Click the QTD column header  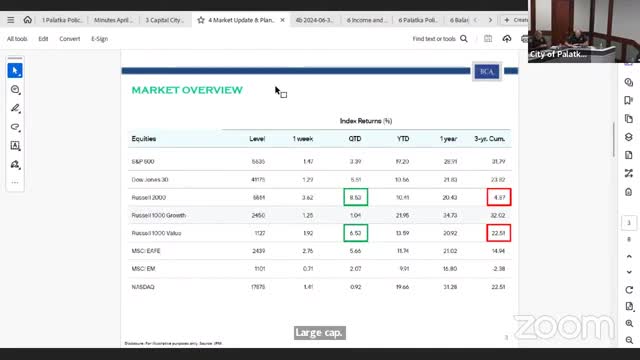(x=355, y=139)
